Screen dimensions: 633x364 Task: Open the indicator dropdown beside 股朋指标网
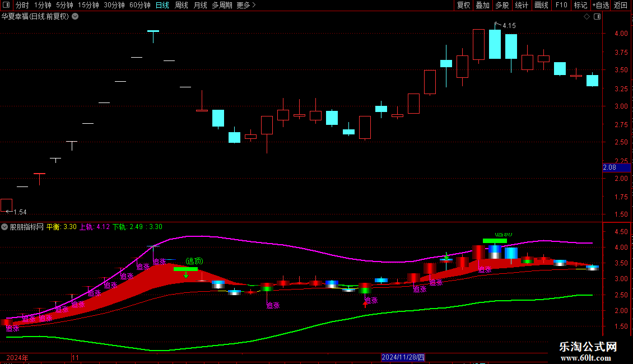(4, 227)
